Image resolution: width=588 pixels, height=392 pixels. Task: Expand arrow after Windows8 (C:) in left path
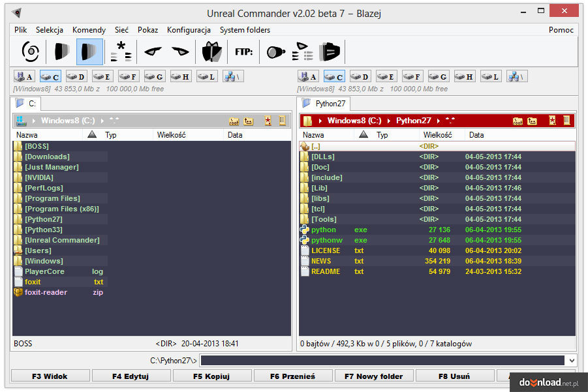[102, 121]
